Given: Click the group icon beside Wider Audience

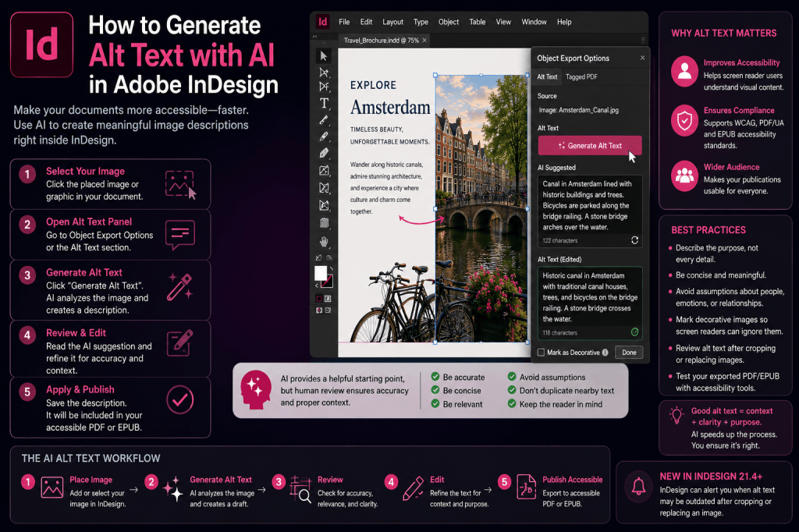Looking at the screenshot, I should pos(684,176).
